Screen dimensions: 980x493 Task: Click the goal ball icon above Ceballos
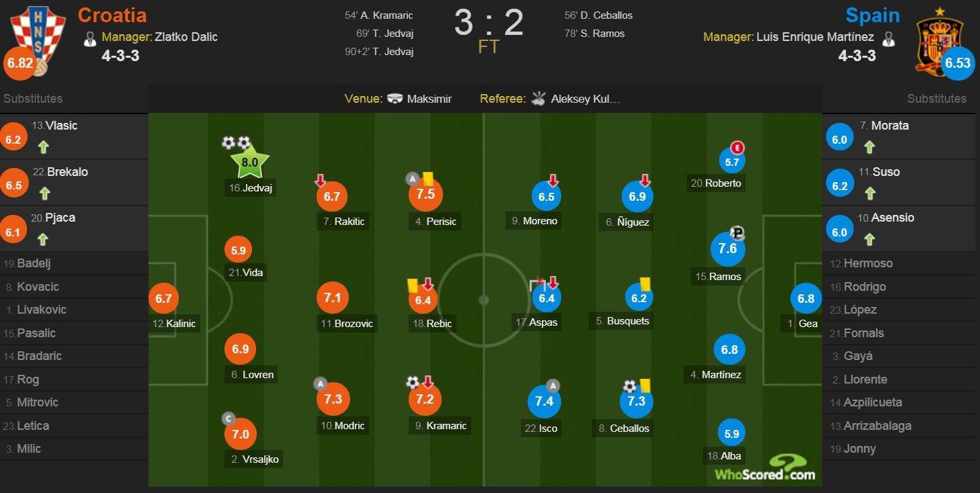tap(630, 386)
